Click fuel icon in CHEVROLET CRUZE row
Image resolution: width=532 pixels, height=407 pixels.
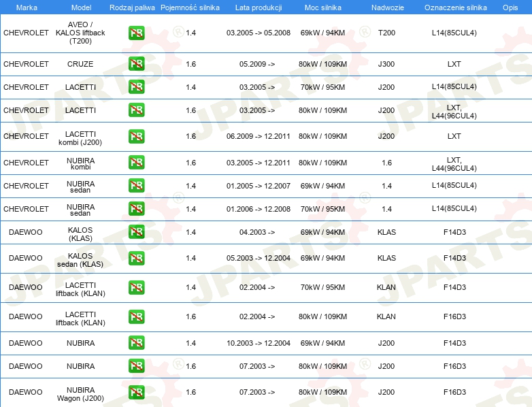pos(136,64)
